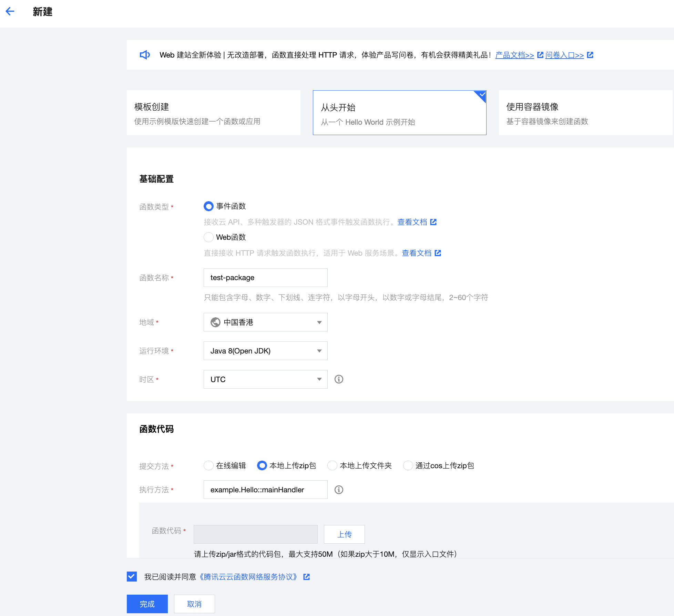The height and width of the screenshot is (616, 674).
Task: Choose 在线编辑 submit method
Action: (x=208, y=466)
